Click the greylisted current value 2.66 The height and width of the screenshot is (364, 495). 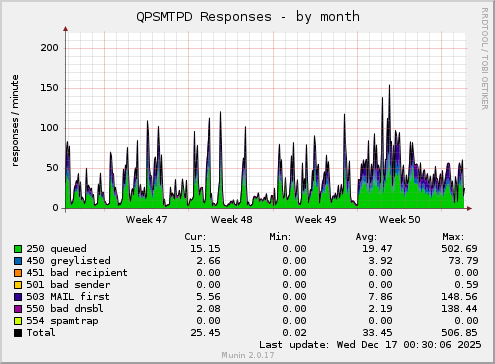tap(208, 261)
